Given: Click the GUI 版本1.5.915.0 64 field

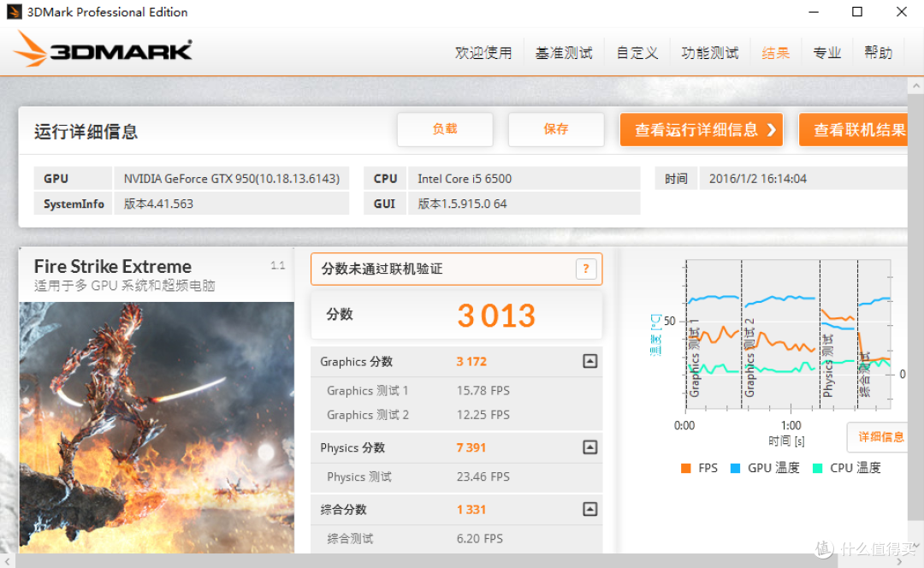Looking at the screenshot, I should click(x=524, y=204).
